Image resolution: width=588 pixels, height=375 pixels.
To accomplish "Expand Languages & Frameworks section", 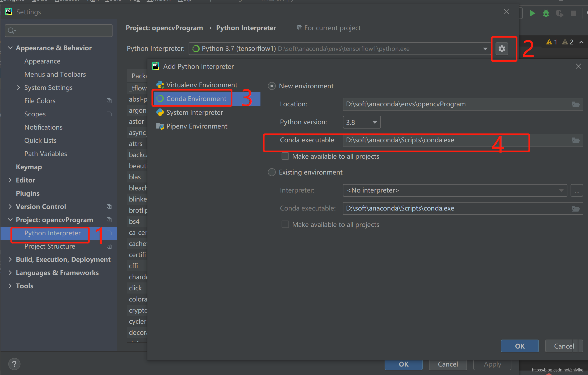I will click(10, 273).
